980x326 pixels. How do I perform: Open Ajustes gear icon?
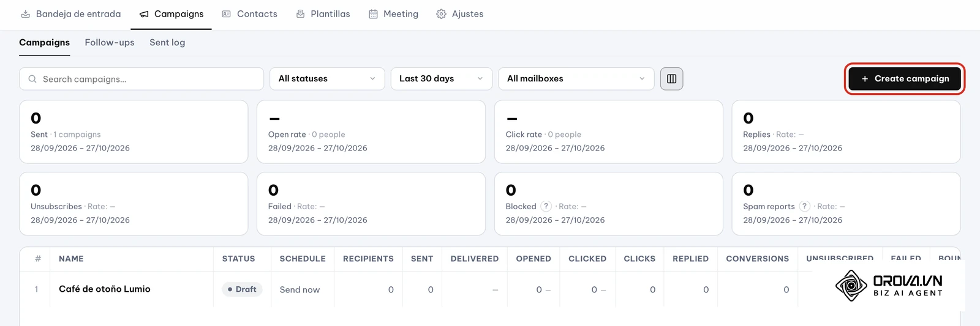coord(441,14)
